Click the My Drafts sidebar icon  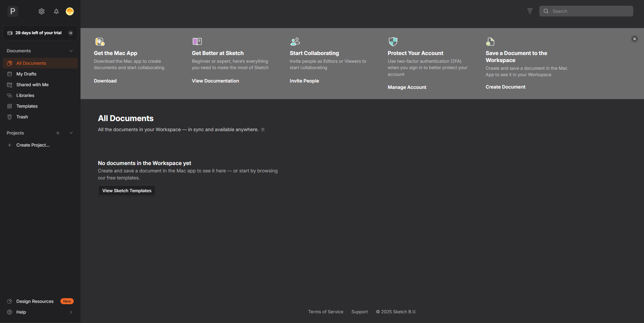[x=10, y=74]
